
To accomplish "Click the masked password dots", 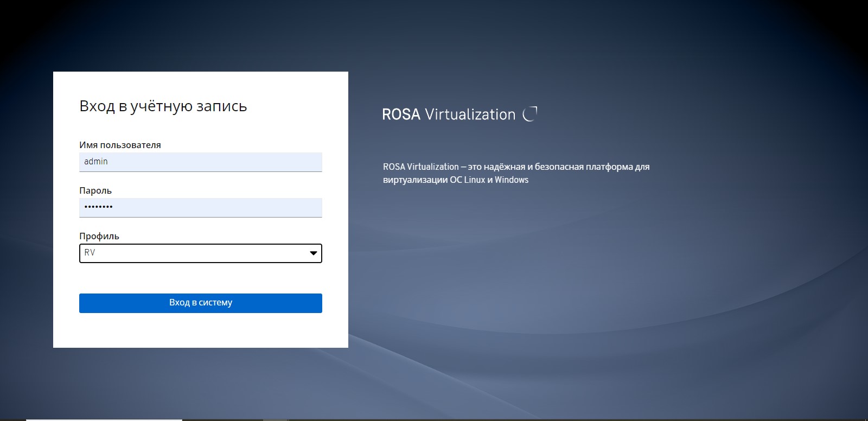I will click(99, 207).
